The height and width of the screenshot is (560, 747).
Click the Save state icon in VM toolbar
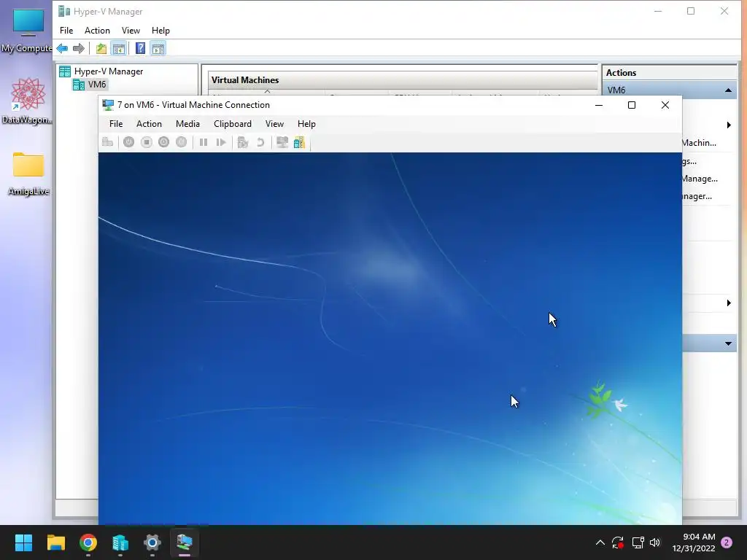pos(182,142)
